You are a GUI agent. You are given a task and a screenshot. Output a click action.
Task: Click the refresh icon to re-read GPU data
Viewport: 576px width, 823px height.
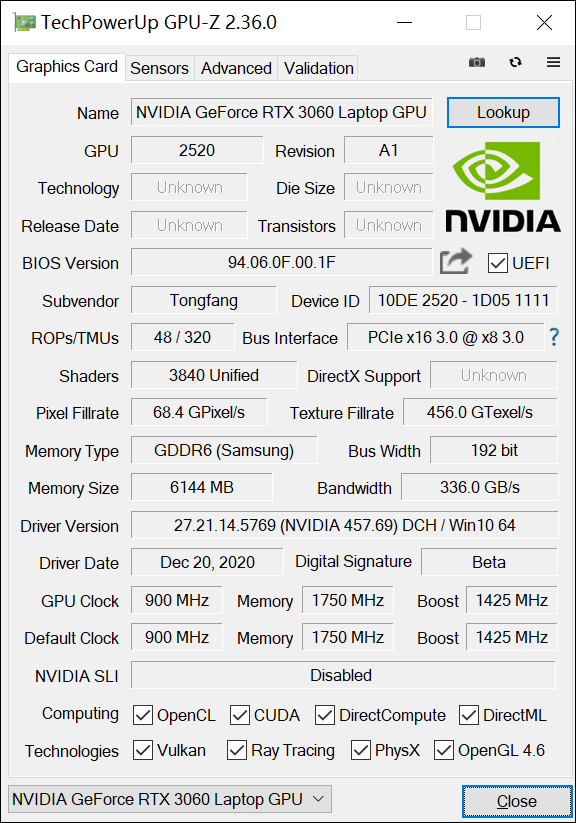point(515,61)
